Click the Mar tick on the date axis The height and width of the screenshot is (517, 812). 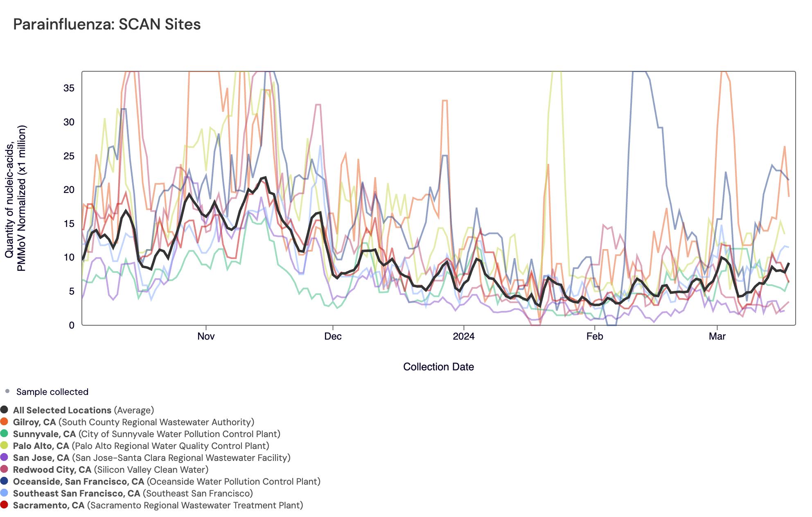click(x=717, y=336)
